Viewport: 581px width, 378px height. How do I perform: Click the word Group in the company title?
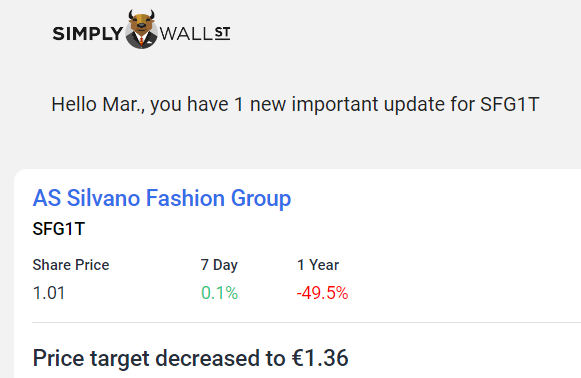click(261, 198)
